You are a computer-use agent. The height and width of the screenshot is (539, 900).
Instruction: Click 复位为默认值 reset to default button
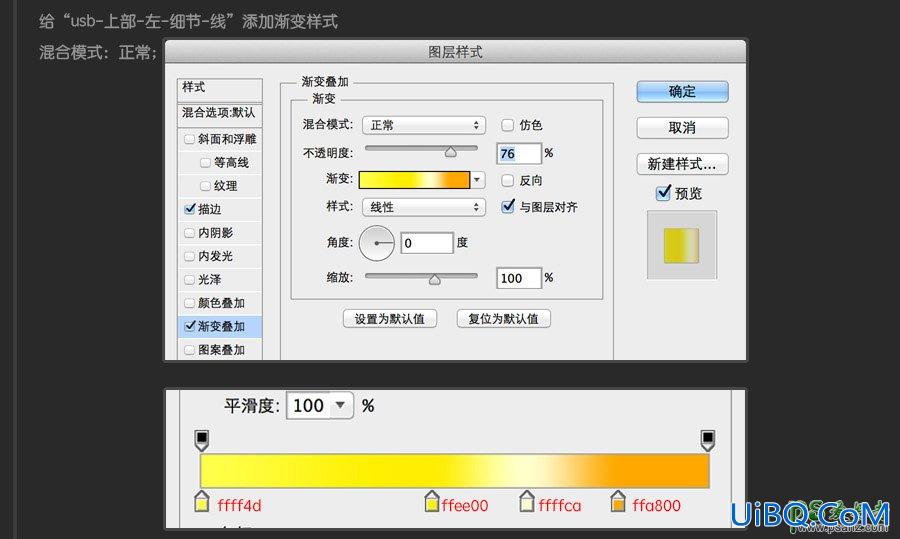503,319
